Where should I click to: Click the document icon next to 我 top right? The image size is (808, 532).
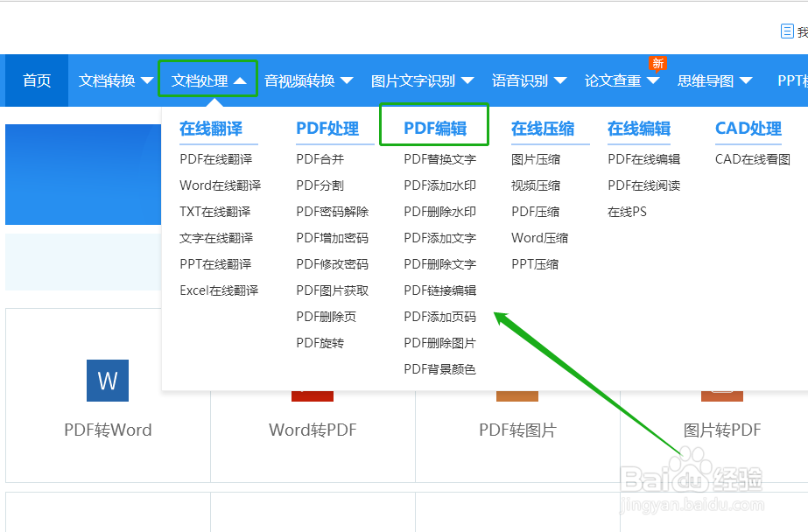(x=786, y=30)
